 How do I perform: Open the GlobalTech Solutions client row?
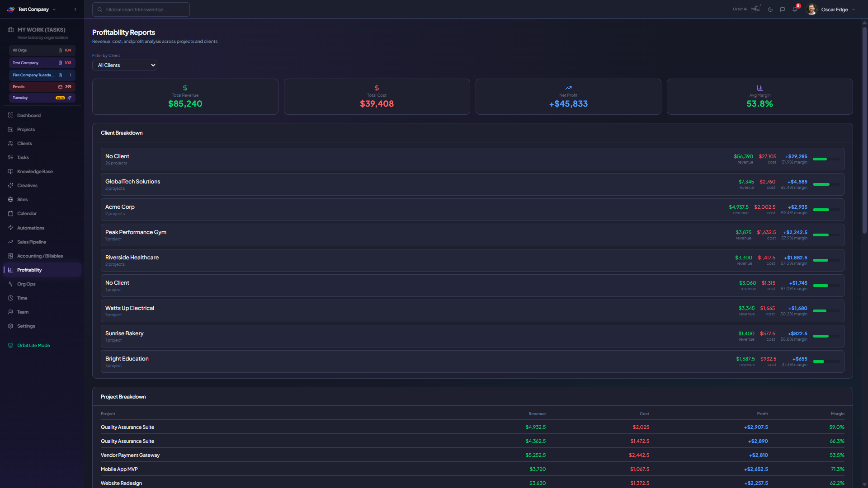(472, 184)
